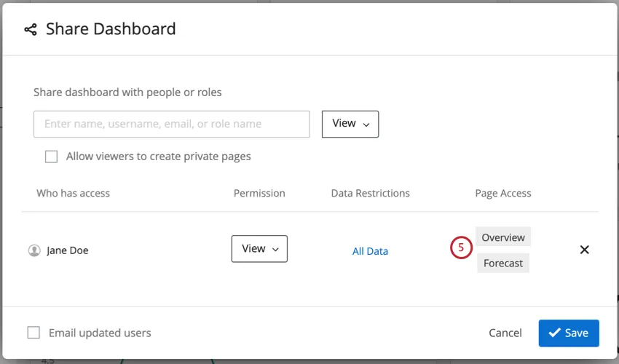The image size is (619, 364).
Task: Select the Overview page access tag
Action: click(x=503, y=237)
